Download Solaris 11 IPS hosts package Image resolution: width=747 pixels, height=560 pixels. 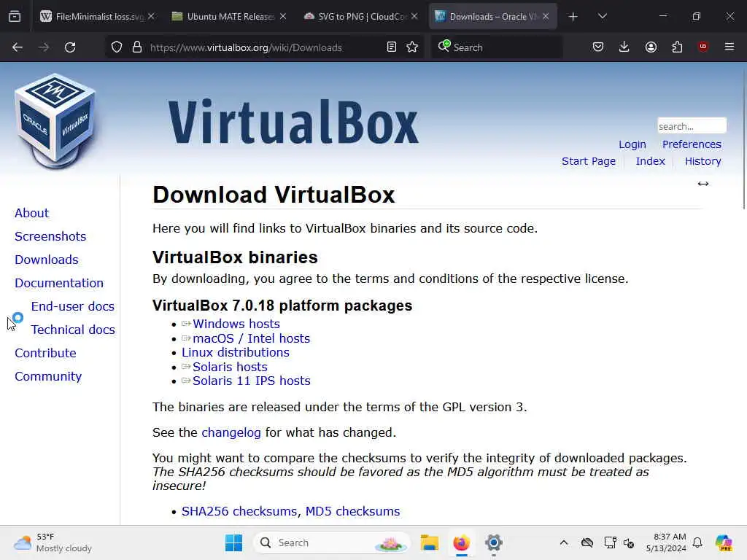[252, 381]
